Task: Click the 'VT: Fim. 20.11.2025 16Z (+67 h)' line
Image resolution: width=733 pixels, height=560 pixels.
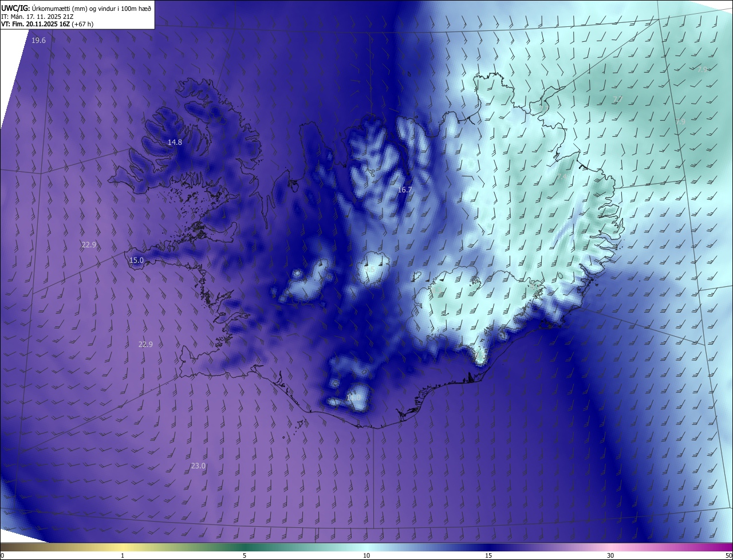Action: (x=46, y=25)
